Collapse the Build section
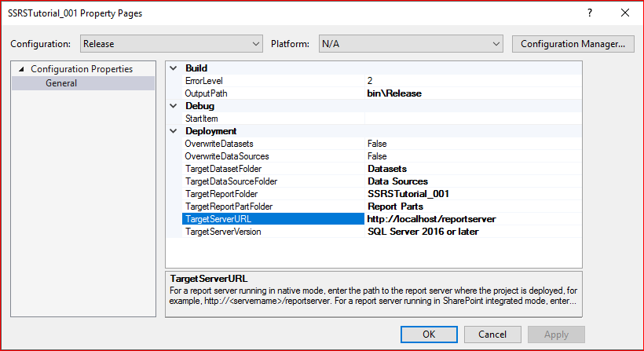644x351 pixels. [x=174, y=68]
